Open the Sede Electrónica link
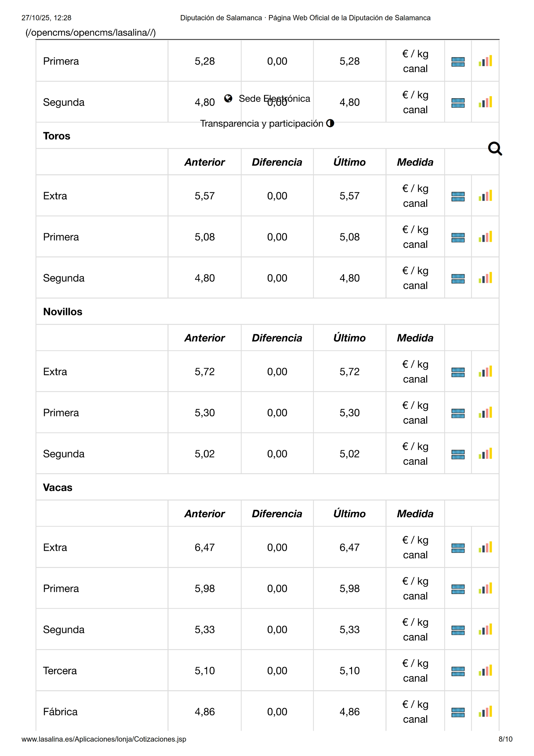The width and height of the screenshot is (534, 756). pos(274,99)
